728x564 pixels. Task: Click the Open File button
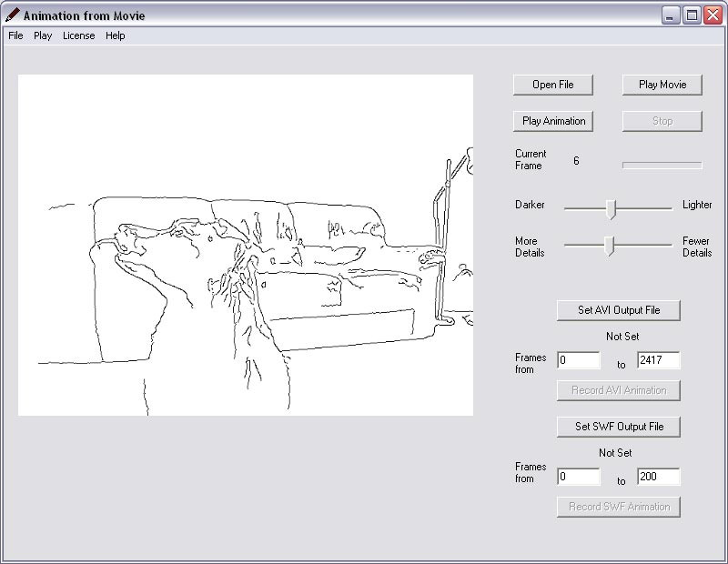(x=553, y=85)
